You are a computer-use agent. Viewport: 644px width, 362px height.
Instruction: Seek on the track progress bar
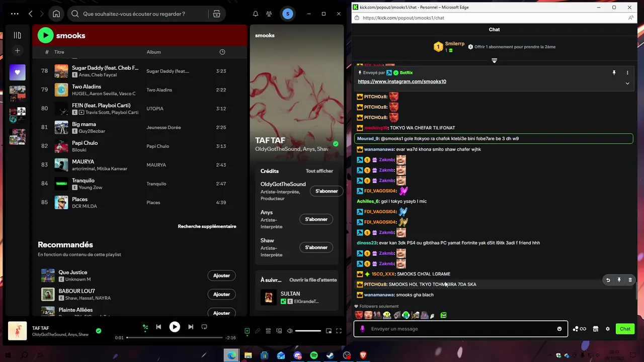click(x=174, y=338)
